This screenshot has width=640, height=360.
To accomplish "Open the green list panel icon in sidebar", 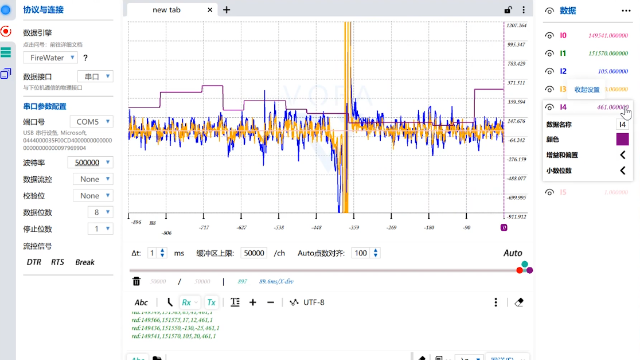I will coord(6,52).
